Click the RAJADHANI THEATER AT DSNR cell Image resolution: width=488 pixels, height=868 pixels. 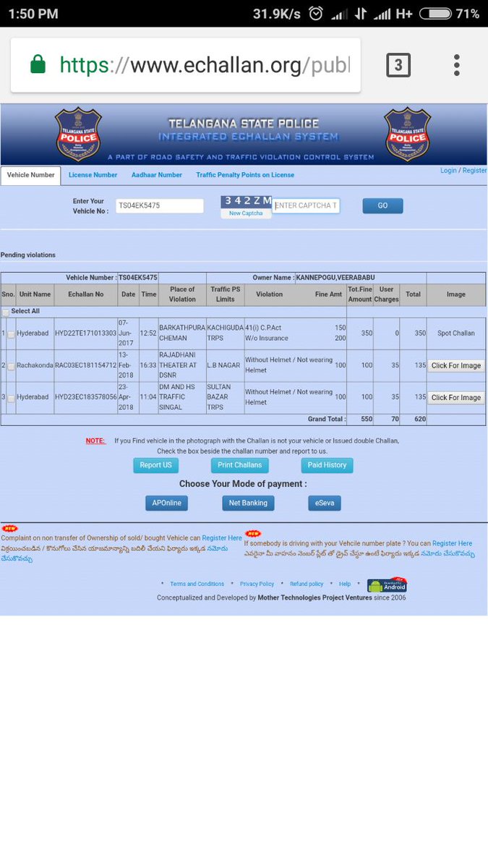pyautogui.click(x=182, y=366)
